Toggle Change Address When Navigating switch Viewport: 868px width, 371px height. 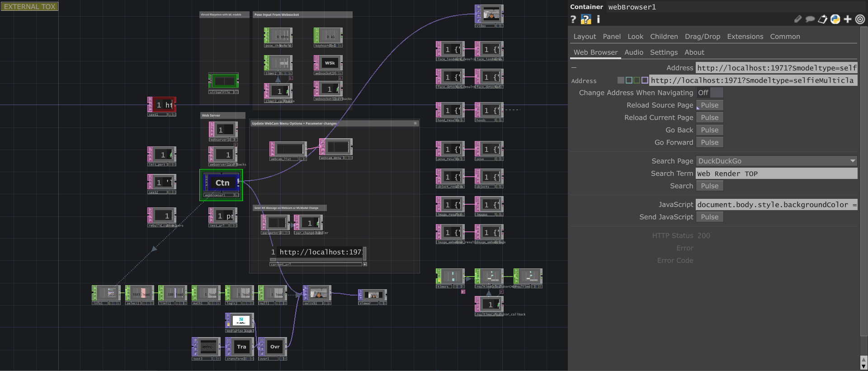tap(710, 93)
